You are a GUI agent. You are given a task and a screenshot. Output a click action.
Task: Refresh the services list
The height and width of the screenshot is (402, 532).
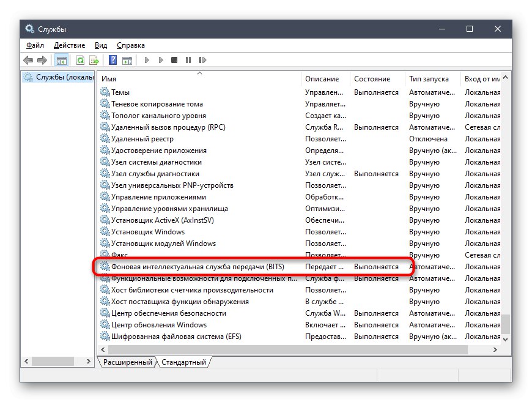[x=79, y=60]
